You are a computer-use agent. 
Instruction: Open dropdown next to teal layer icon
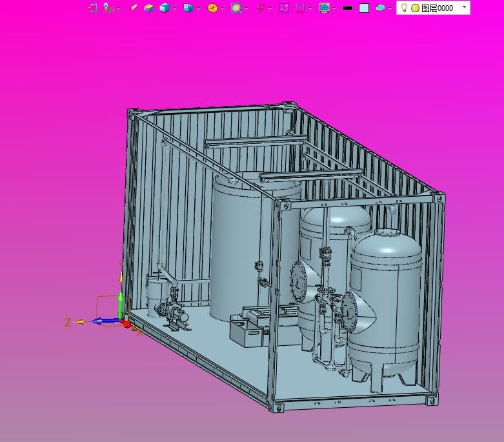[390, 8]
